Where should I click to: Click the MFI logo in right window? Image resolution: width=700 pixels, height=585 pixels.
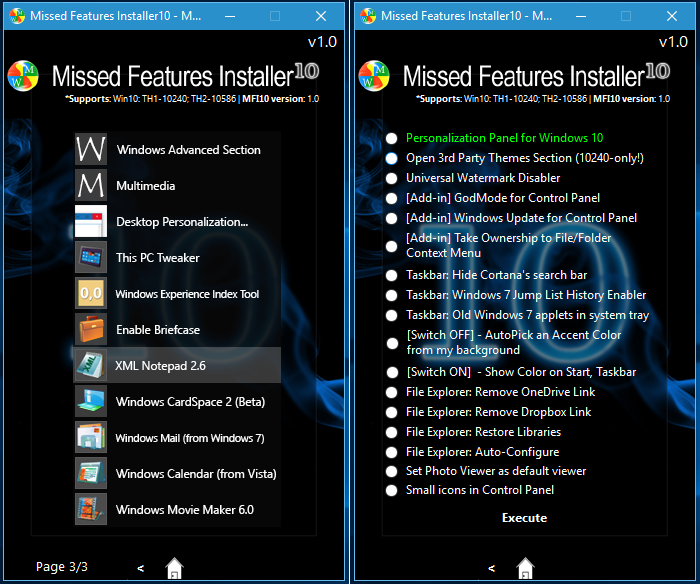pos(374,76)
